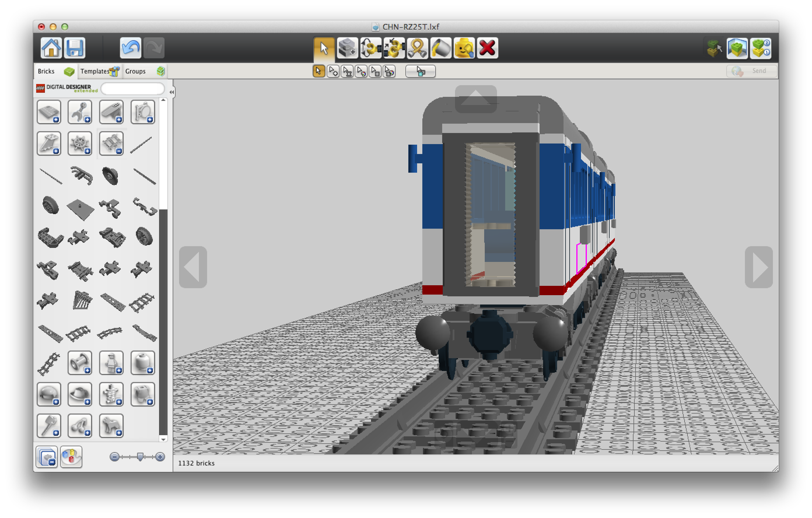Image resolution: width=812 pixels, height=518 pixels.
Task: Undo the last action
Action: [130, 48]
